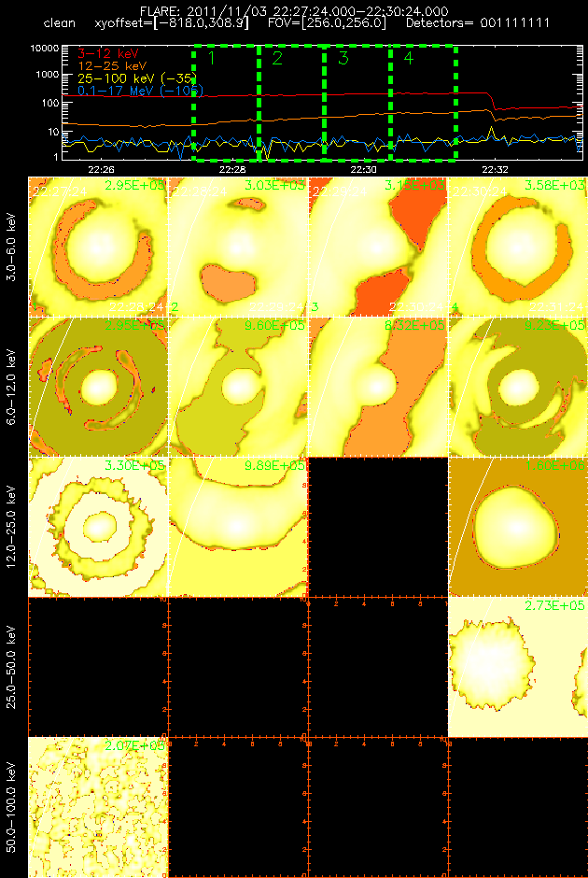Click the 25.0-50.0 keV row label
This screenshot has width=588, height=878.
coord(12,667)
